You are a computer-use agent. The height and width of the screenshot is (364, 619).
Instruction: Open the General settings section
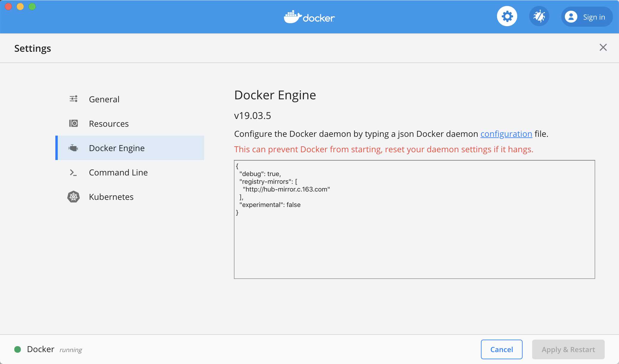pyautogui.click(x=130, y=99)
